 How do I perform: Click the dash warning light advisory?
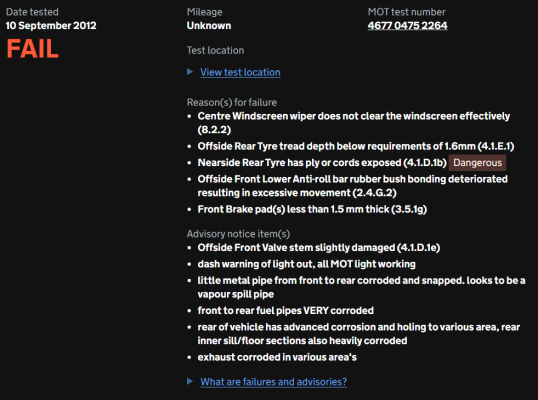pos(306,264)
